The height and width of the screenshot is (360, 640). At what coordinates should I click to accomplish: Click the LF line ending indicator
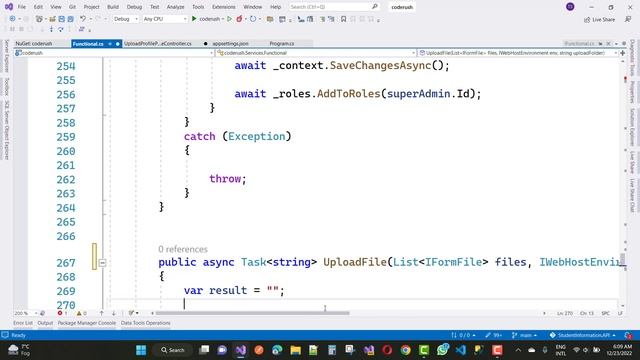(620, 313)
